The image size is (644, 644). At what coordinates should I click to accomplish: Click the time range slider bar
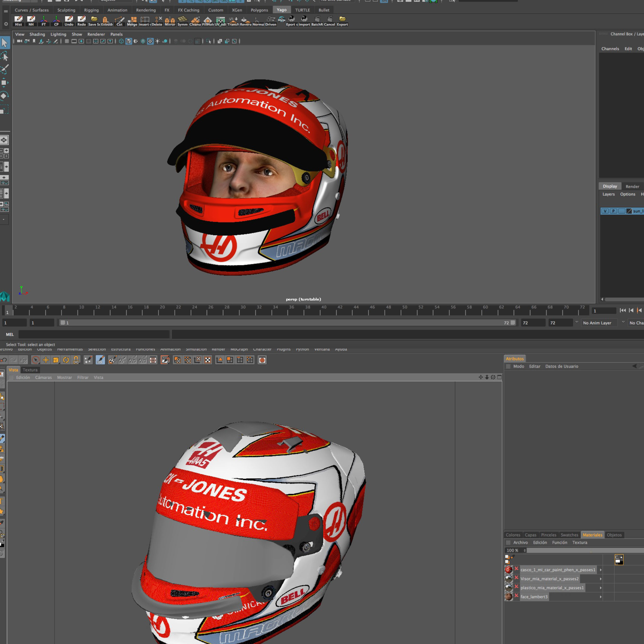pyautogui.click(x=287, y=323)
